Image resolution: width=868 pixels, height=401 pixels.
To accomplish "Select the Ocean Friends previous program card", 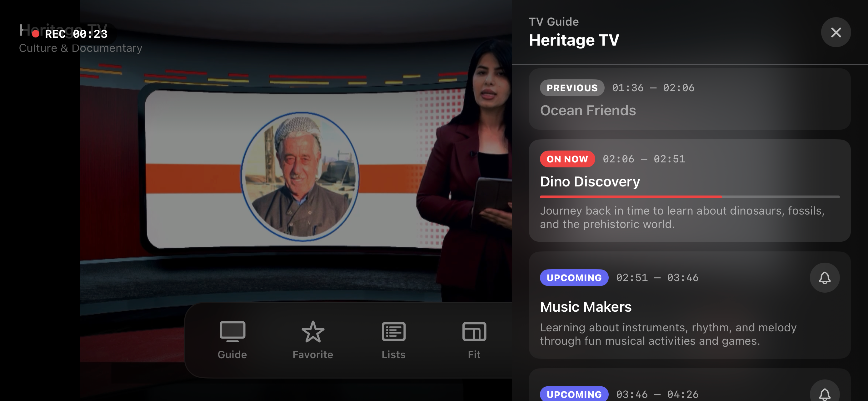I will coord(689,99).
